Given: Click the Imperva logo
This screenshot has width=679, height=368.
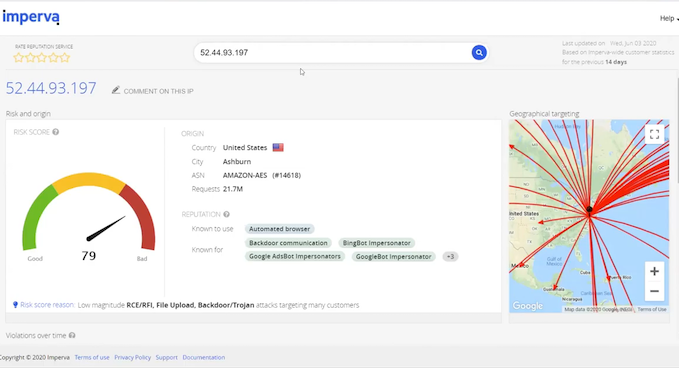Looking at the screenshot, I should click(x=31, y=17).
